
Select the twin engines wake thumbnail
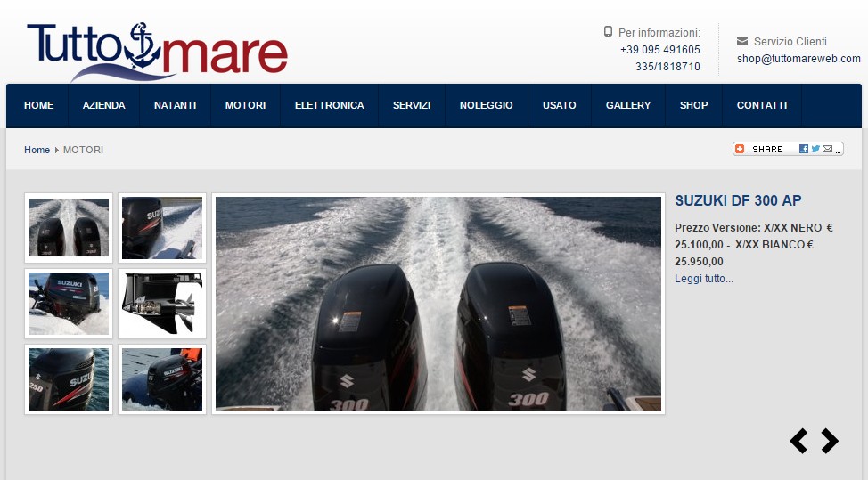69,228
